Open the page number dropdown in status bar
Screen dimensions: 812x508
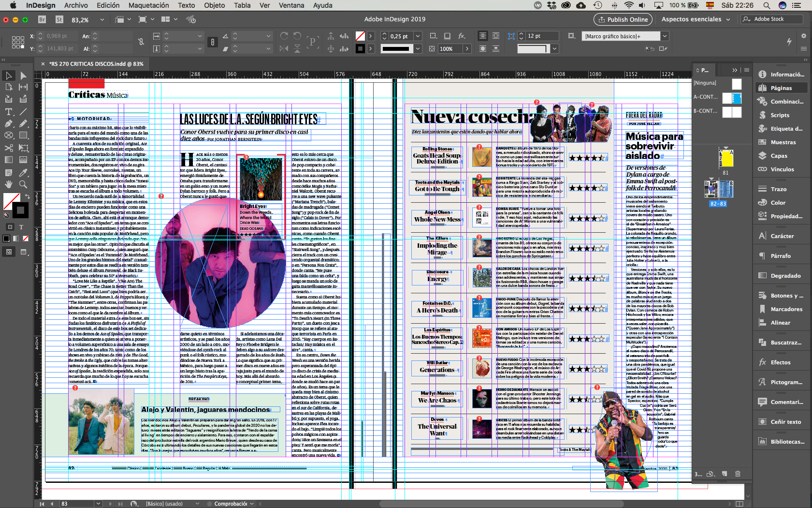pyautogui.click(x=98, y=504)
